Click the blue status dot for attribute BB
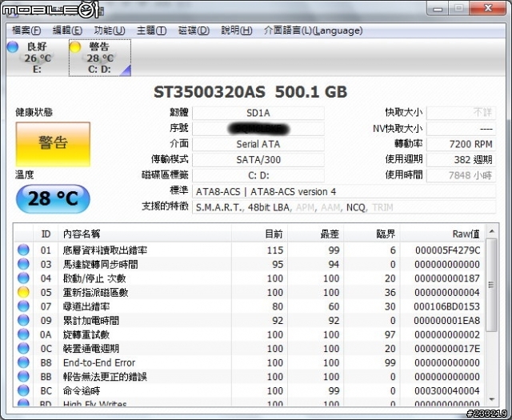The image size is (512, 420). [23, 376]
